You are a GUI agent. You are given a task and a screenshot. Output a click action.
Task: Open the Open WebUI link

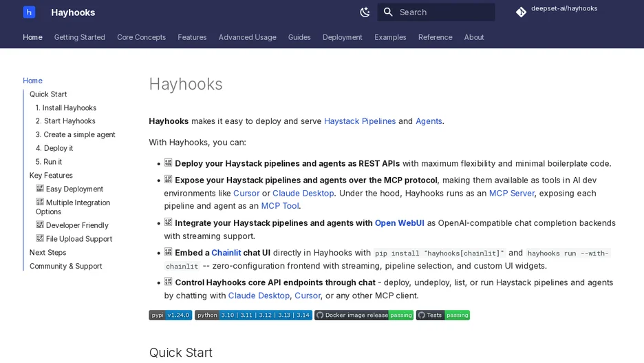coord(400,222)
